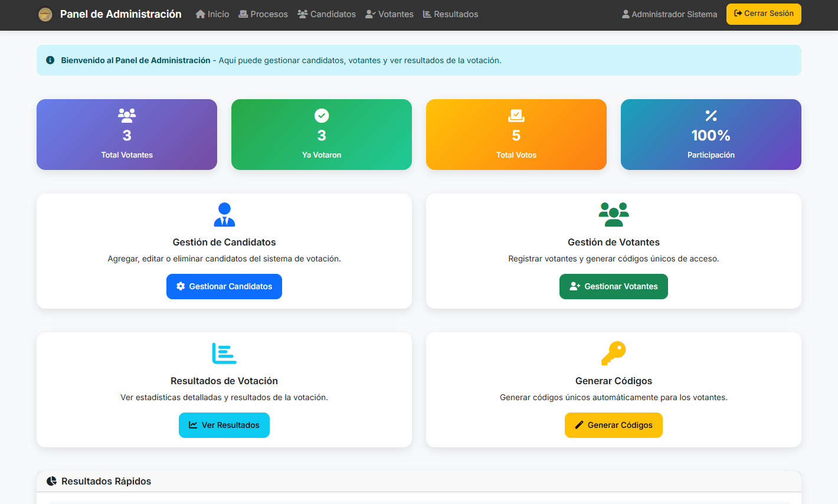Go to Procesos in the navbar

pos(263,14)
